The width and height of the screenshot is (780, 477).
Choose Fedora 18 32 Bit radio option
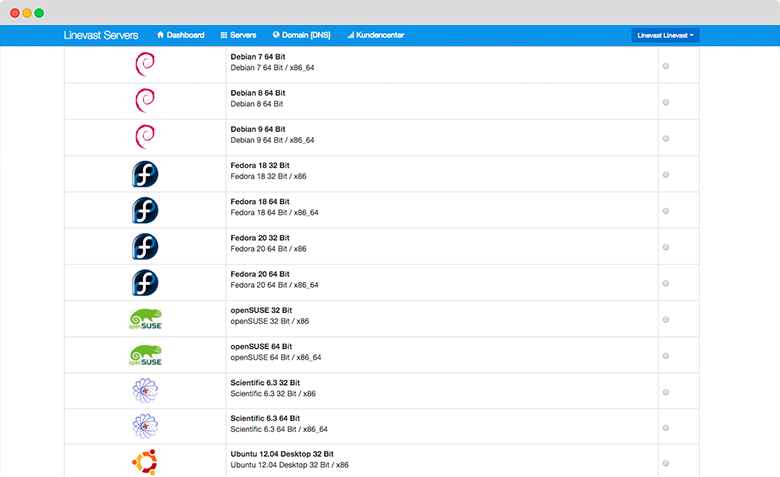666,175
